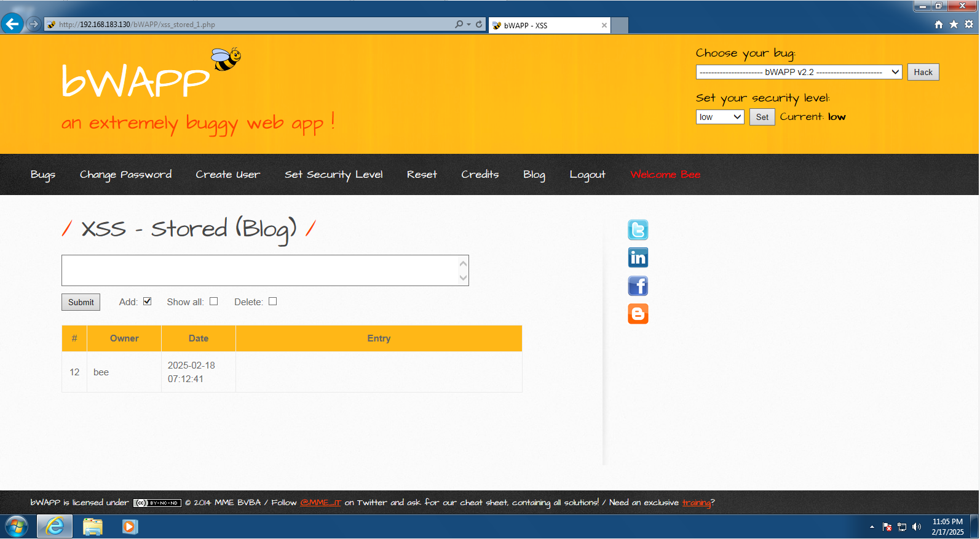This screenshot has height=539, width=980.
Task: Click the network tray icon
Action: pyautogui.click(x=902, y=527)
